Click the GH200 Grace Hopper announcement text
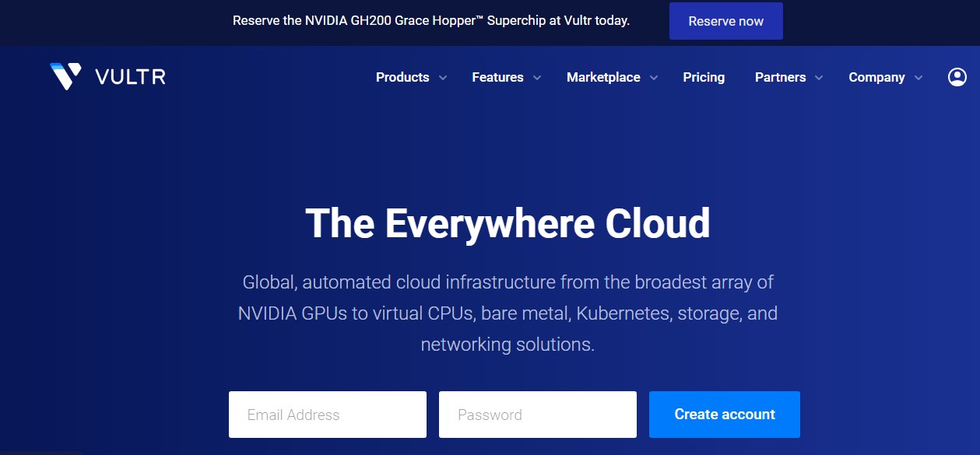Screen dimensions: 980x455 431,20
